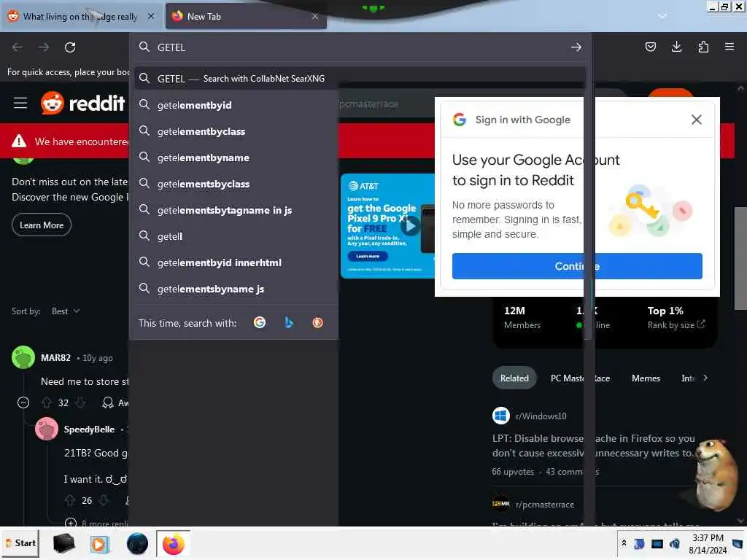Choose 'getelementsbyname js' suggestion

(x=236, y=289)
